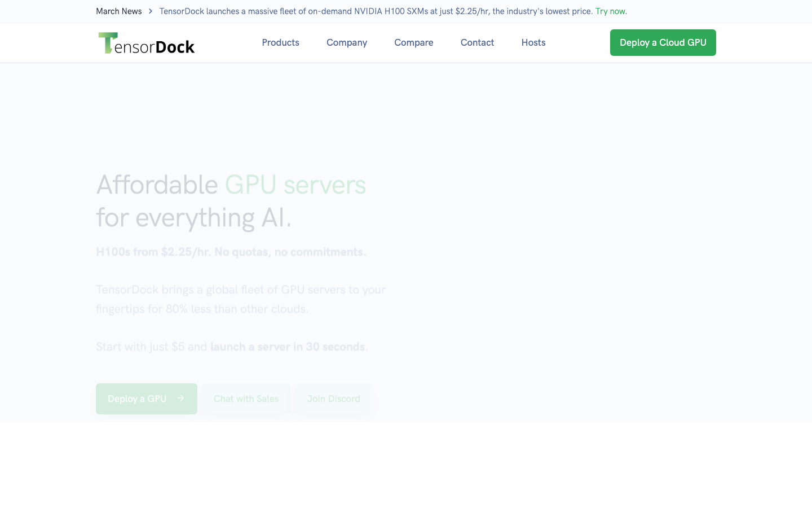
Task: Click the Join Discord button
Action: [334, 398]
